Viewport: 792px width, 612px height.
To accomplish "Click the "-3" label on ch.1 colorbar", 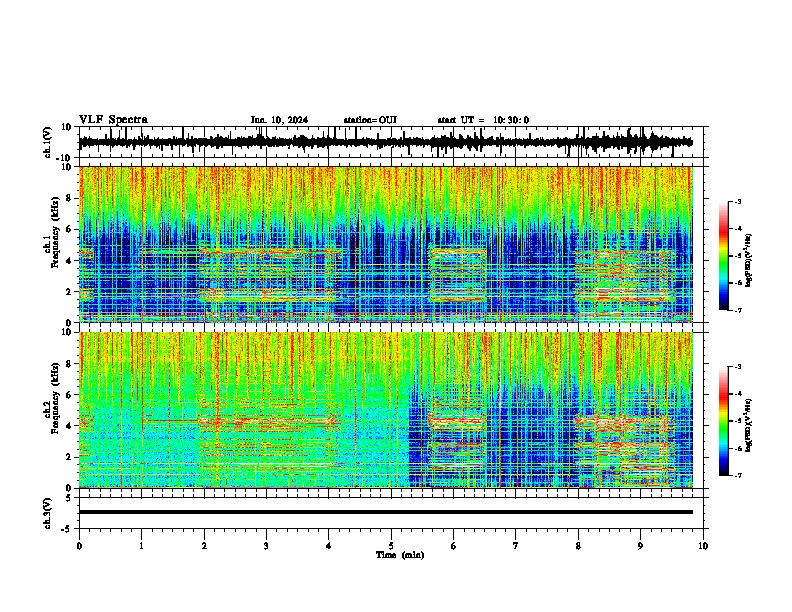I will click(x=737, y=201).
